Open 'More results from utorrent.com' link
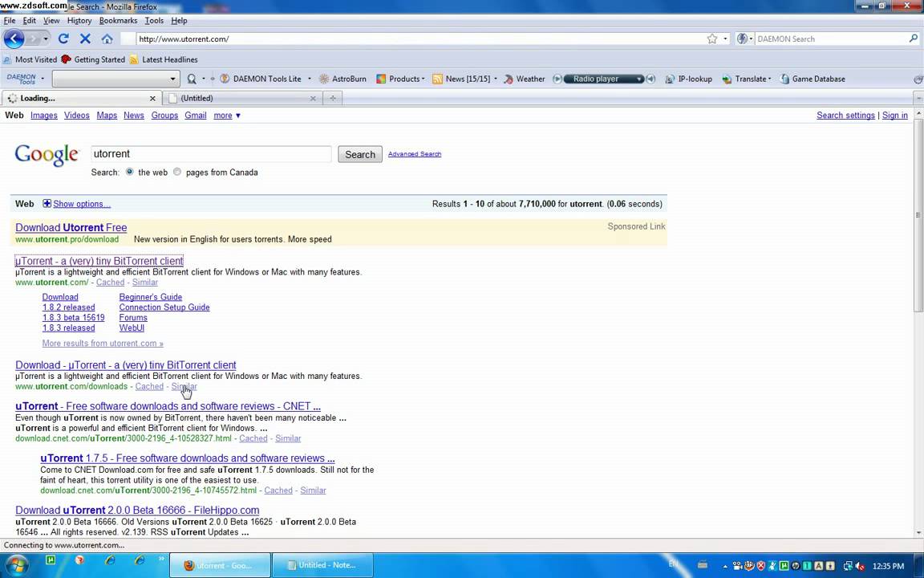This screenshot has height=578, width=924. [103, 344]
